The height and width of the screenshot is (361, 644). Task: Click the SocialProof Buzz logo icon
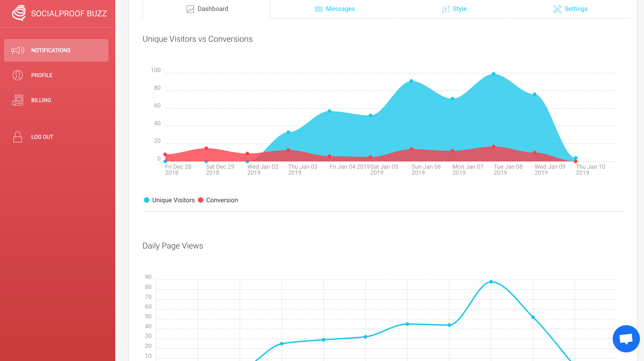[x=19, y=13]
